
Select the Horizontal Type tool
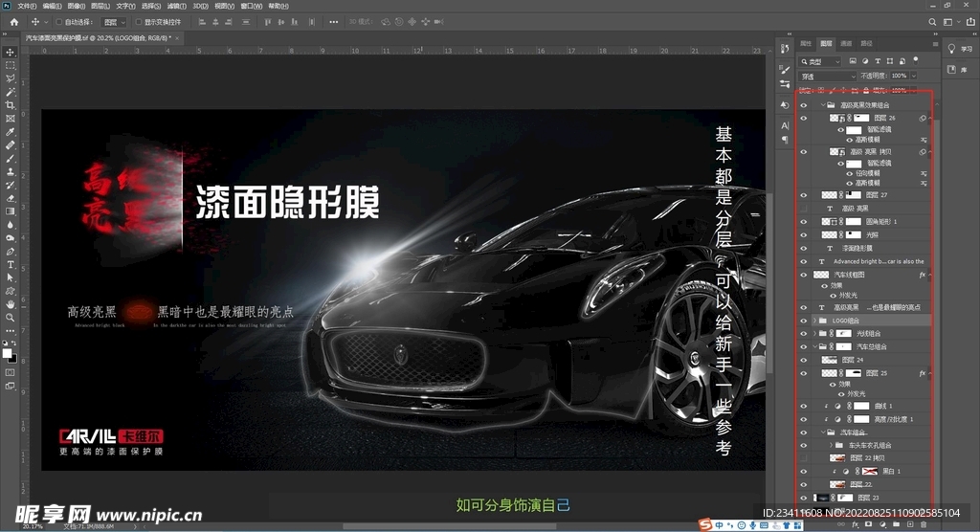click(11, 263)
